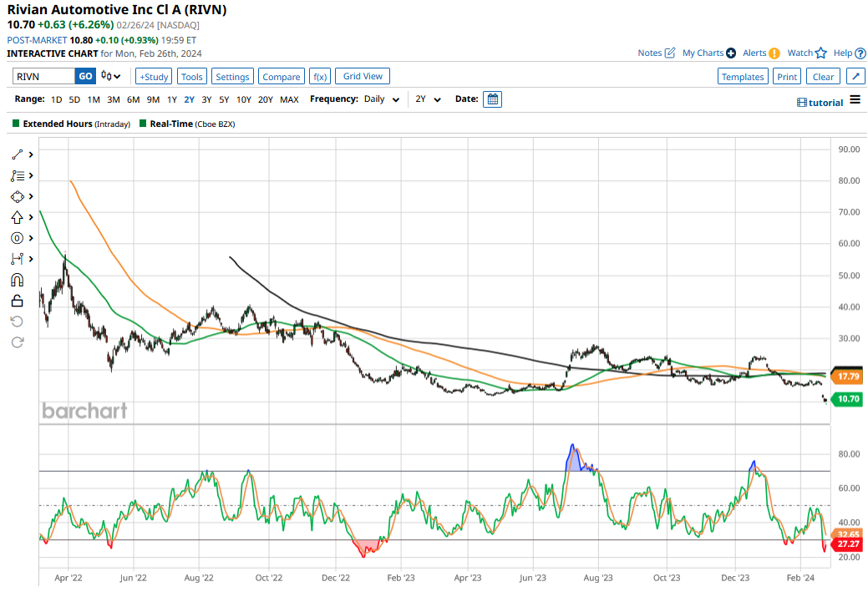Click the undo arrow icon
Screen dimensions: 868x592
pyautogui.click(x=18, y=321)
